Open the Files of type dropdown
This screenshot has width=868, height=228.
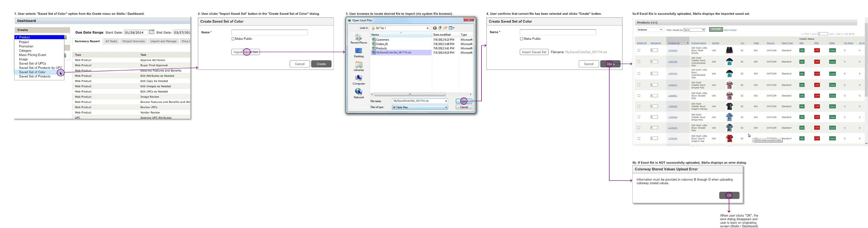click(420, 107)
